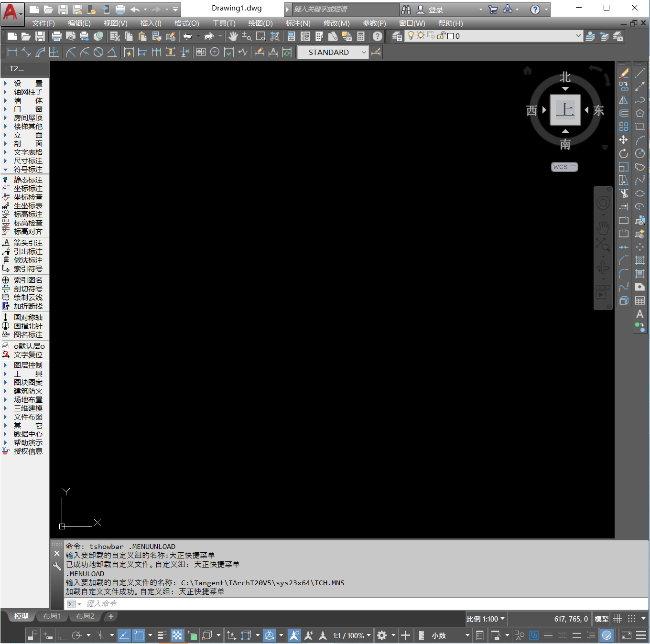Image resolution: width=650 pixels, height=644 pixels.
Task: Select the Aligned dimension tool
Action: 26,53
